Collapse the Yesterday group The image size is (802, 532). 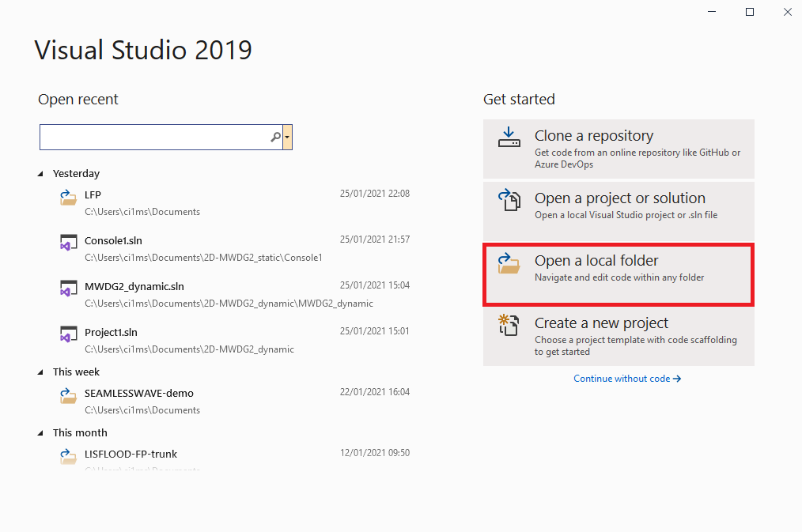[40, 174]
